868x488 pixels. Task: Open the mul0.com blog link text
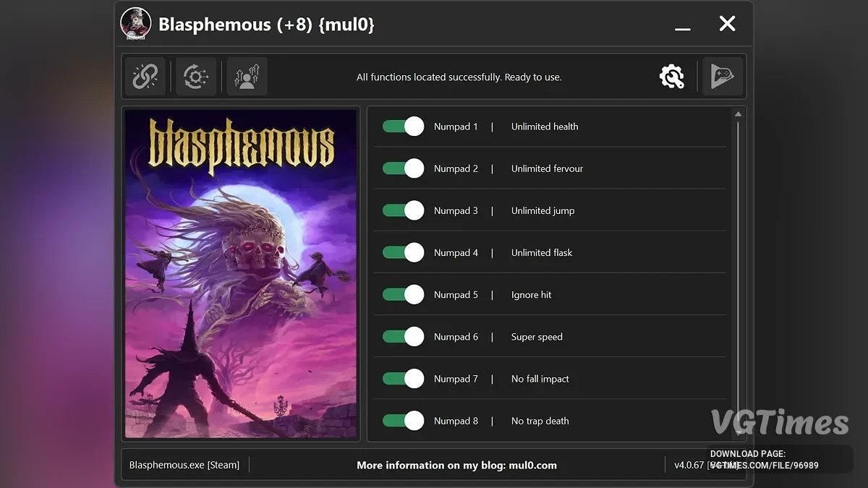(x=456, y=465)
